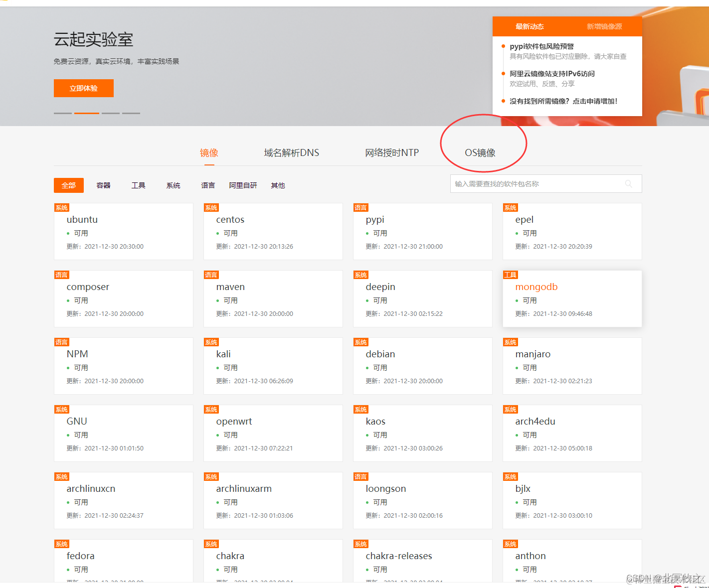Open 阿里云镜像站支持IPv6访问 news item
Screen dimensions: 709x588
tap(552, 74)
